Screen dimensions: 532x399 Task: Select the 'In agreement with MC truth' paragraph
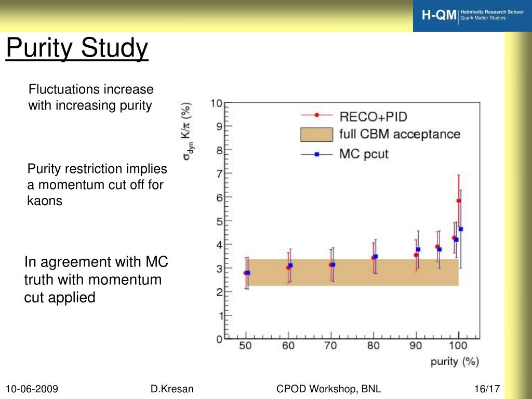click(96, 280)
